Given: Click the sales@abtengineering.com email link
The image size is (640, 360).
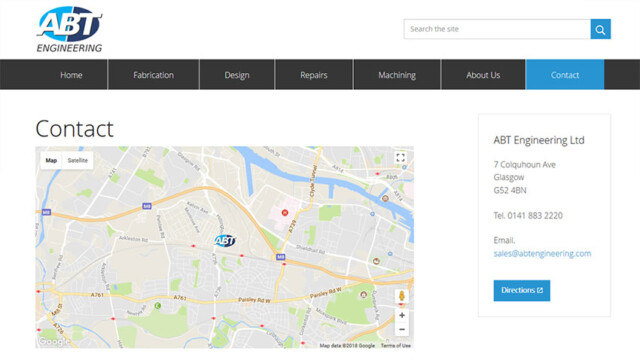Looking at the screenshot, I should (x=542, y=253).
